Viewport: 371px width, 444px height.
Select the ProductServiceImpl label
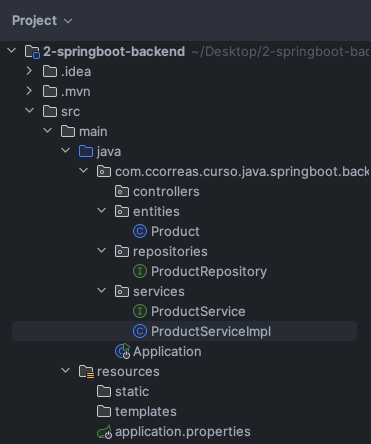211,332
